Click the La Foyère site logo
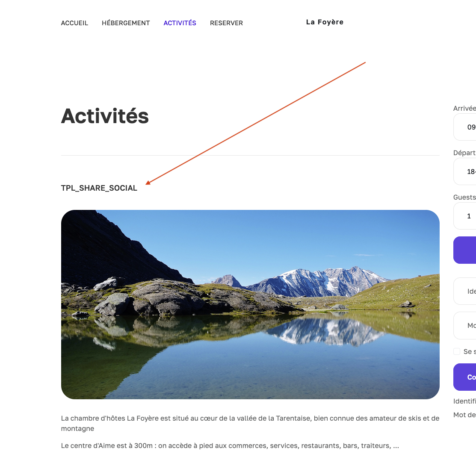This screenshot has height=451, width=476. pyautogui.click(x=325, y=22)
